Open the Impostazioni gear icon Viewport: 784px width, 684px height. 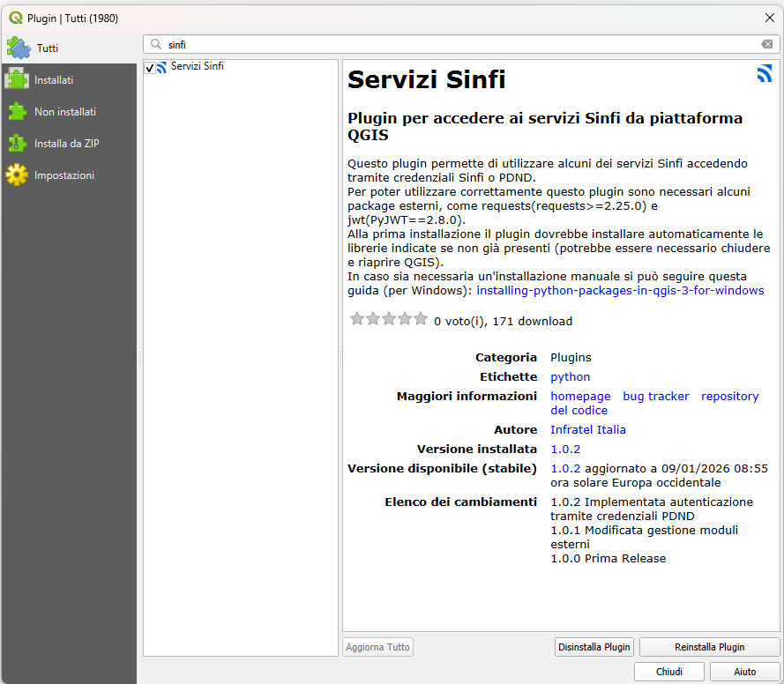[19, 175]
